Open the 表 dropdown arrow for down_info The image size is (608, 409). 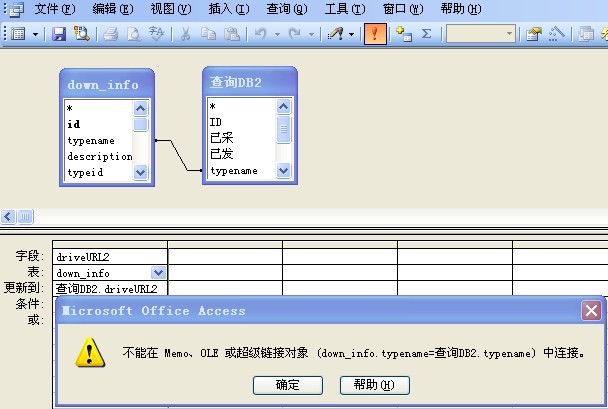tap(158, 273)
